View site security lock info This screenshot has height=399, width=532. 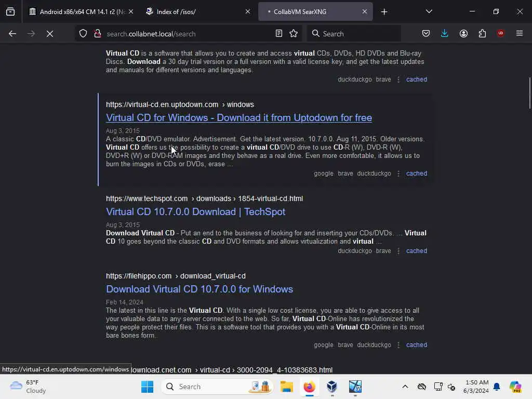pyautogui.click(x=98, y=34)
